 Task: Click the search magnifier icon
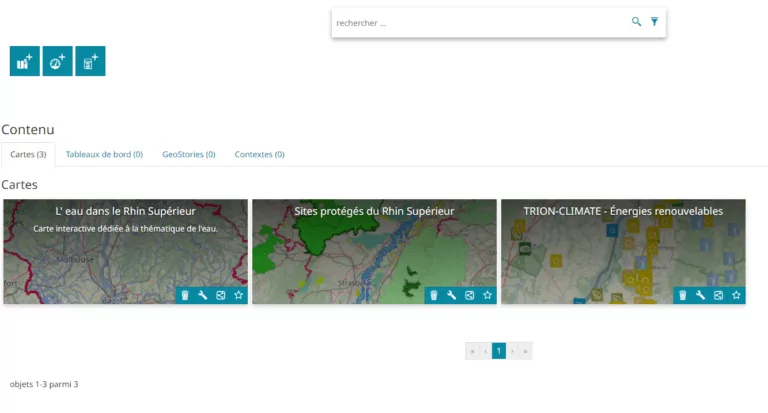[x=636, y=22]
